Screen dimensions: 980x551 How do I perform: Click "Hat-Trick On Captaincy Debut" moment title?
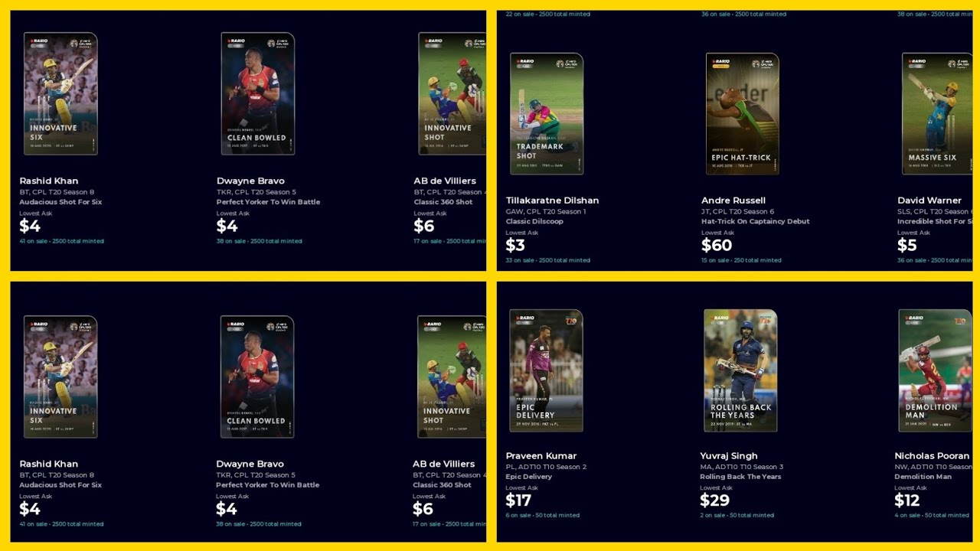(x=755, y=221)
